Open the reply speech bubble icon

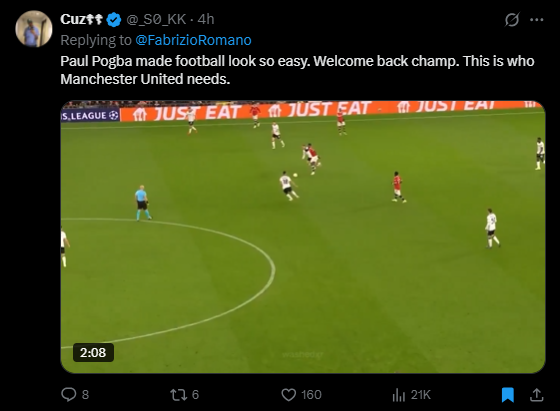pos(69,395)
